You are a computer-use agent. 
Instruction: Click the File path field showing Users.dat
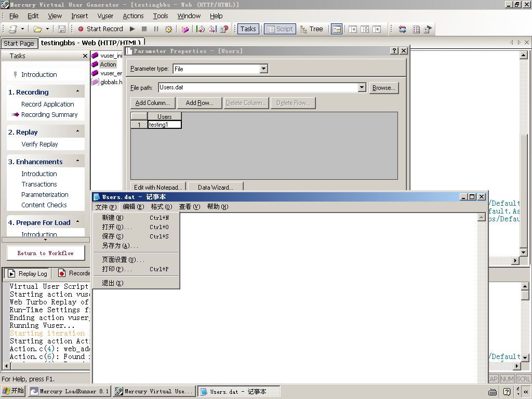coord(259,87)
